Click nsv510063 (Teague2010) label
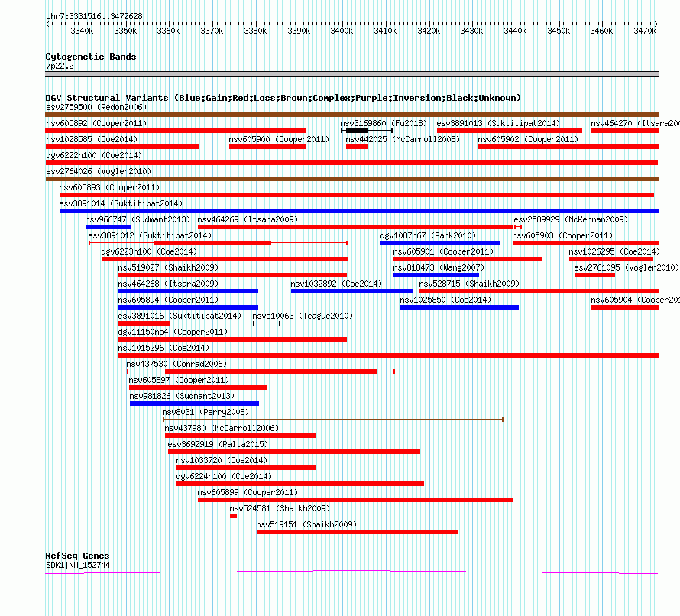This screenshot has height=616, width=680. pos(303,316)
